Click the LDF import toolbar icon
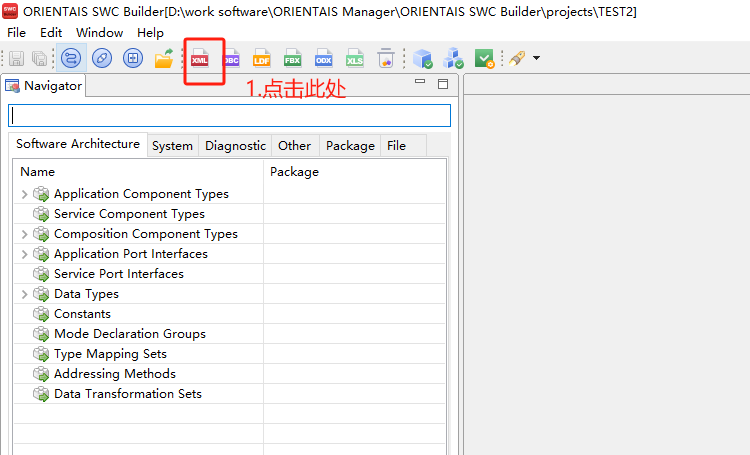The height and width of the screenshot is (455, 750). pyautogui.click(x=262, y=59)
